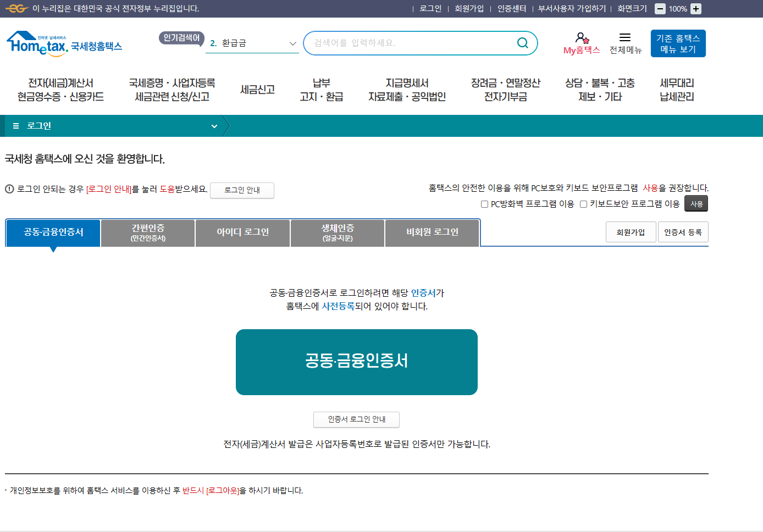Image resolution: width=763 pixels, height=532 pixels.
Task: Click the search magnifier icon
Action: click(x=522, y=43)
